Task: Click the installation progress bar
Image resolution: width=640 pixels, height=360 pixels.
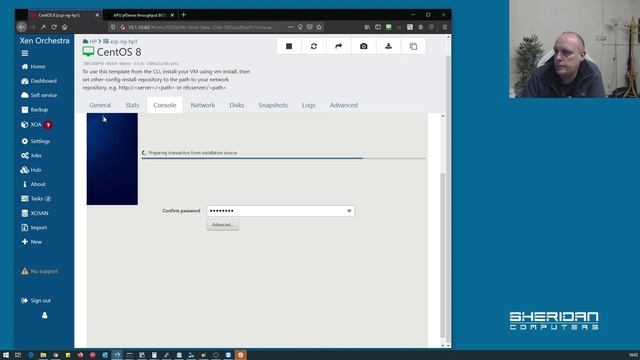Action: click(283, 158)
